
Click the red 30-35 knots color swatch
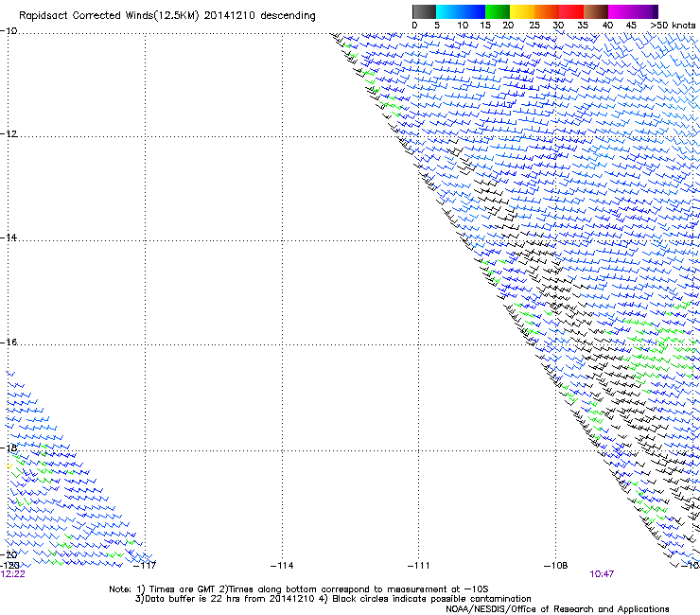[x=570, y=11]
